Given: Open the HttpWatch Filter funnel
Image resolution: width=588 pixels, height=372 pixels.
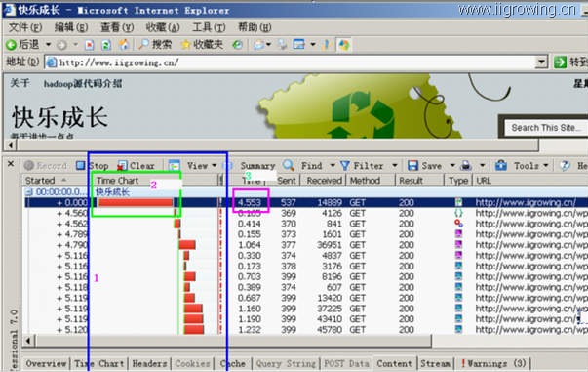Looking at the screenshot, I should (362, 166).
